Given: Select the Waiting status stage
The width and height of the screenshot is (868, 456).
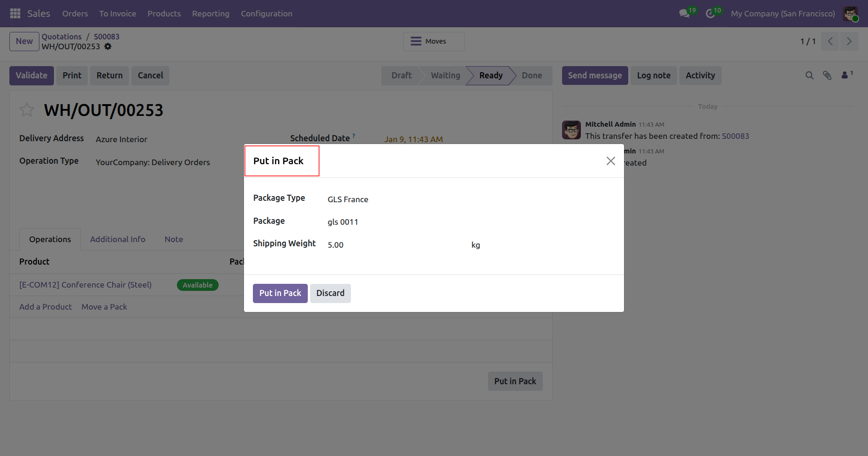Looking at the screenshot, I should tap(445, 76).
